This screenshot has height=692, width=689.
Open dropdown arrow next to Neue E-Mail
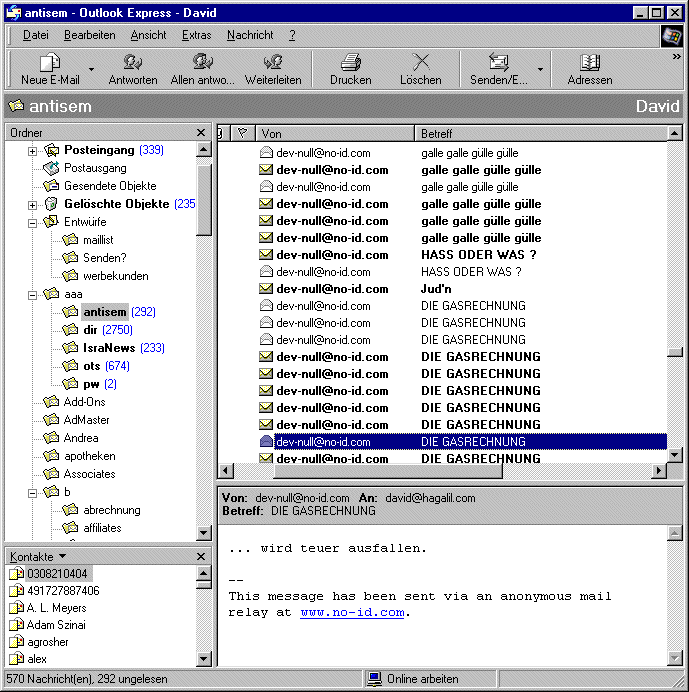91,69
